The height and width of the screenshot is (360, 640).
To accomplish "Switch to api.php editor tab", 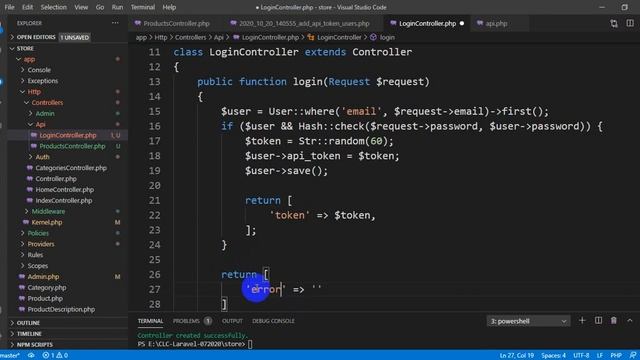I will click(x=496, y=23).
